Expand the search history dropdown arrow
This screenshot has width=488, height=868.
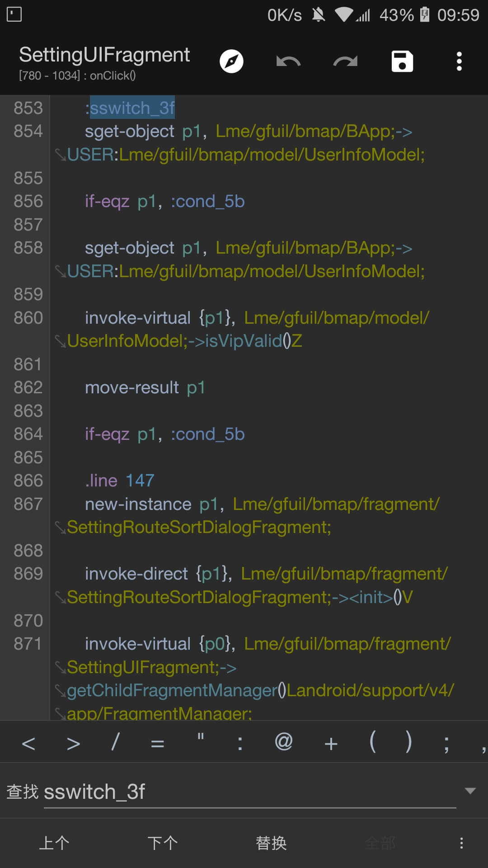470,791
